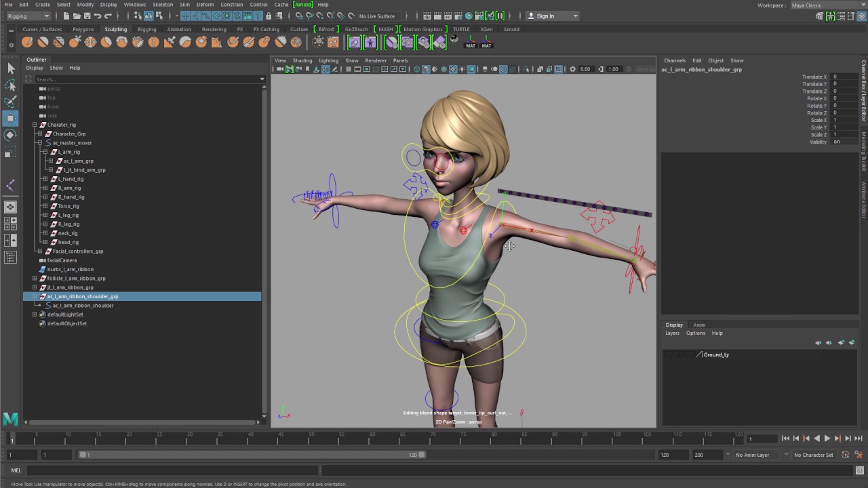
Task: Expand the Facial_controllers_grp node
Action: click(x=40, y=251)
